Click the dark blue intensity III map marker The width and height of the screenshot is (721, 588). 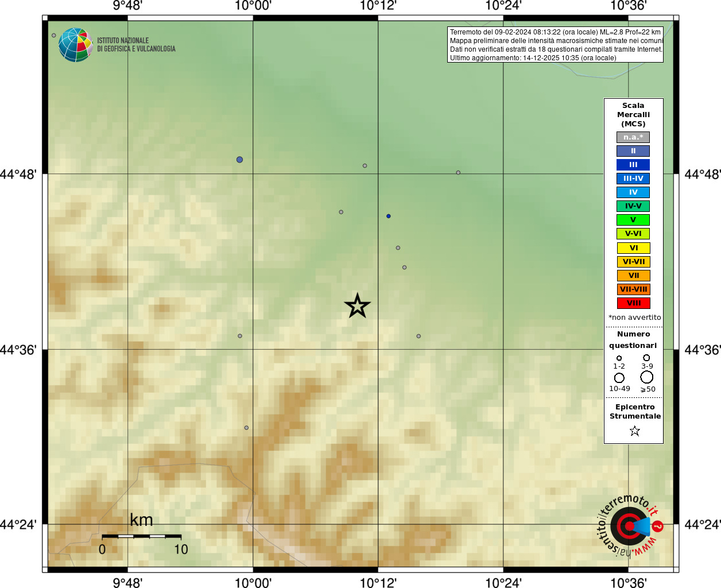tap(389, 216)
